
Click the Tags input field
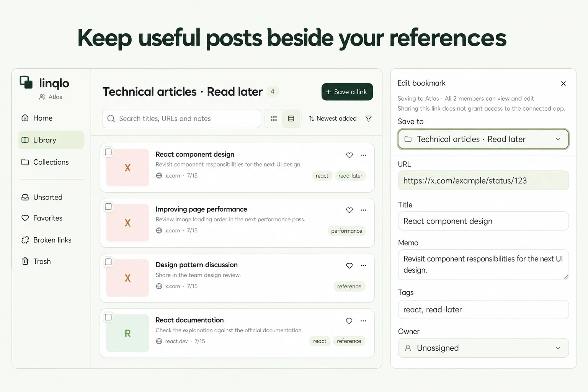click(x=483, y=310)
